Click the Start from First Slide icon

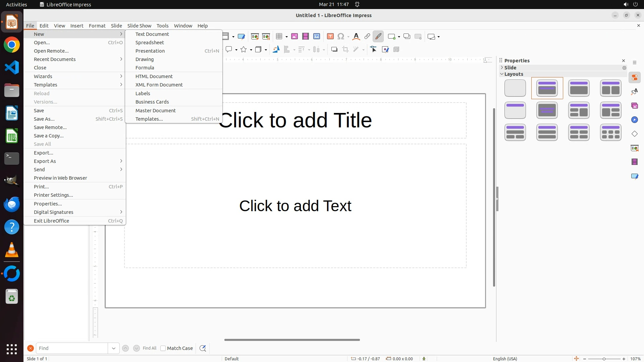[x=255, y=37]
